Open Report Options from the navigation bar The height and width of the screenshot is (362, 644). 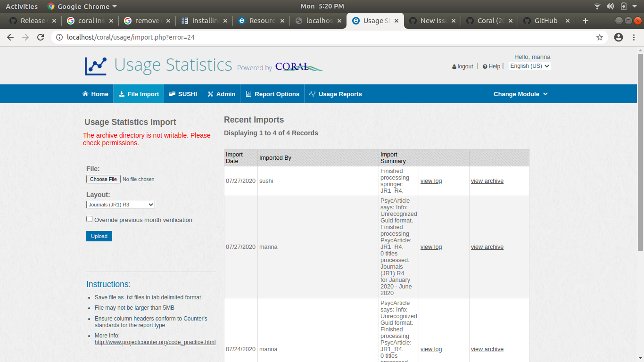[272, 94]
